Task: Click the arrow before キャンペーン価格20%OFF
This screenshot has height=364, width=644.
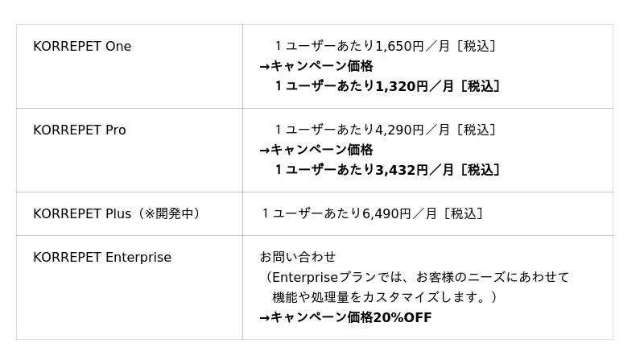Action: (x=265, y=318)
